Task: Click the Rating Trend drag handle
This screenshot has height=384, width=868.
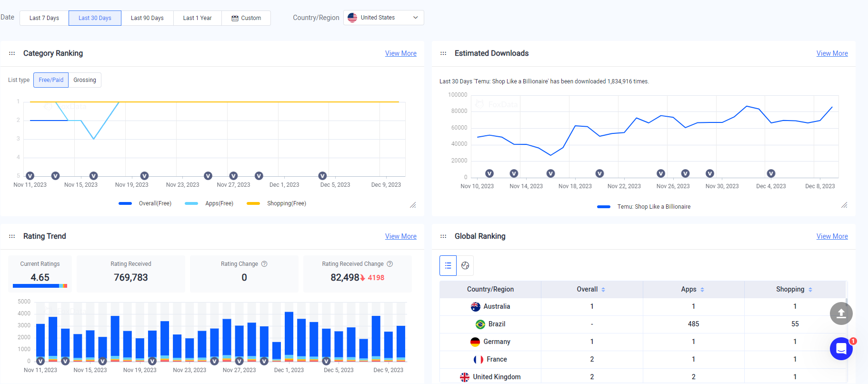Action: [12, 236]
